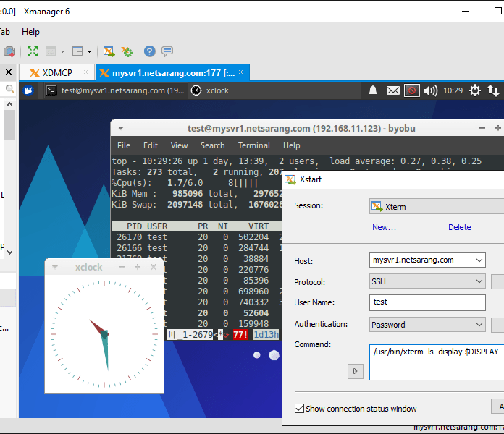Click the red 77! byobu status indicator
Screen dimensions: 504x434
tap(240, 335)
